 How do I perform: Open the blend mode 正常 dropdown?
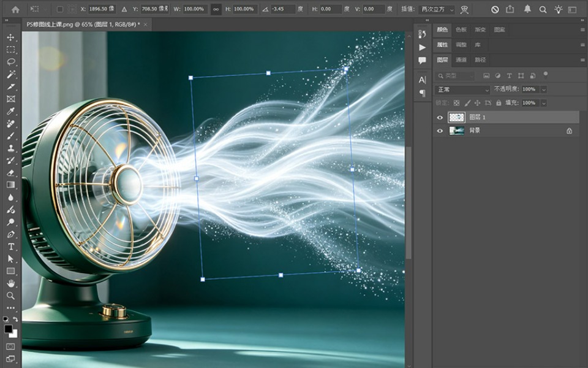coord(462,90)
